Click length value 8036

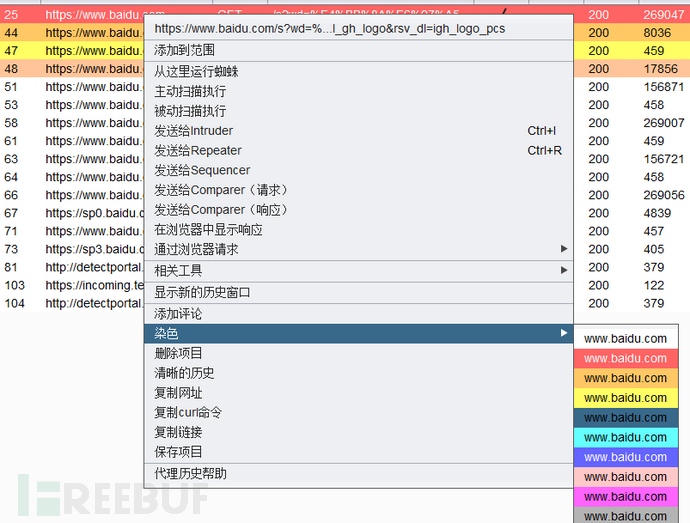coord(657,33)
